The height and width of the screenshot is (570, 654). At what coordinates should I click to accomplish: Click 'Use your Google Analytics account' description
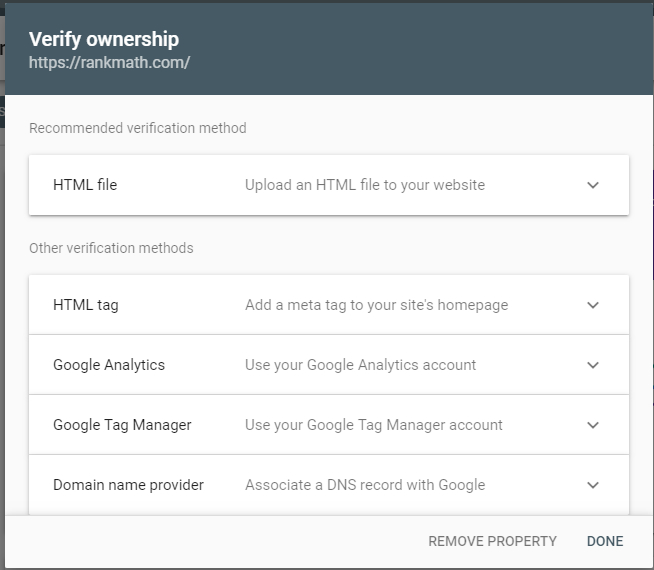tap(360, 365)
